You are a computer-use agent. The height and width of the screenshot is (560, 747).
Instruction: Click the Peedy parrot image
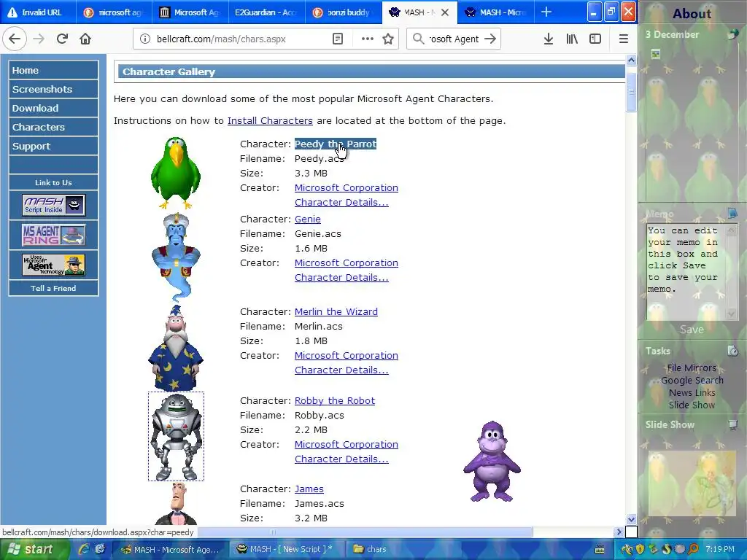pyautogui.click(x=176, y=174)
